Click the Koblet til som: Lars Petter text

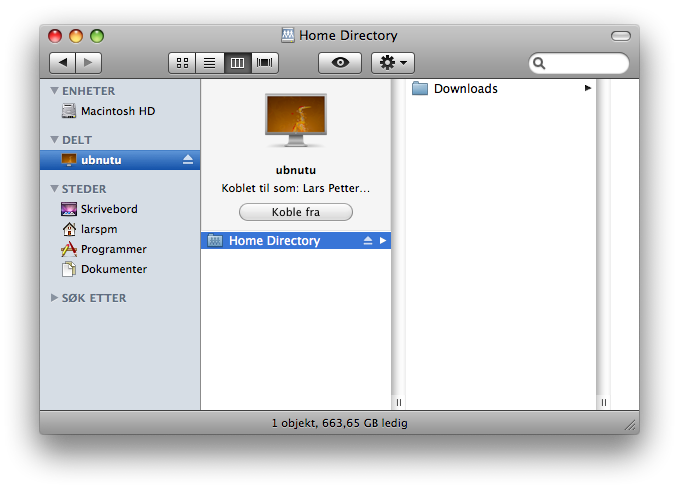click(x=296, y=188)
